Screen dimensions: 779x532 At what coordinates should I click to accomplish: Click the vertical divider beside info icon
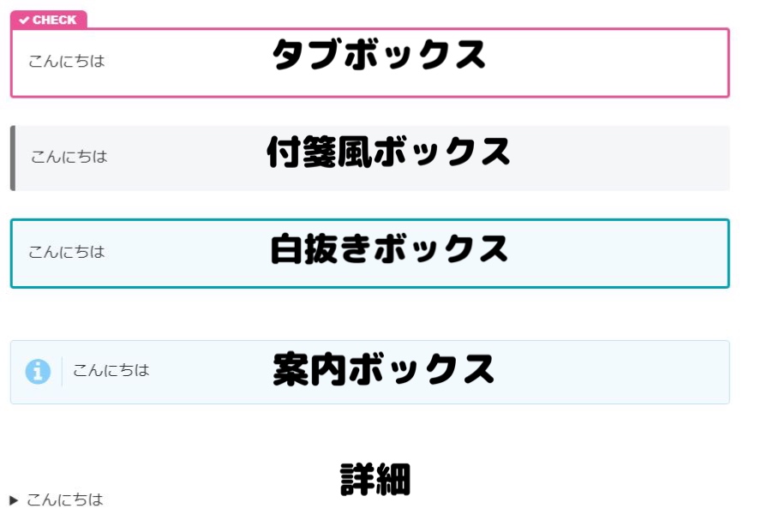click(62, 372)
